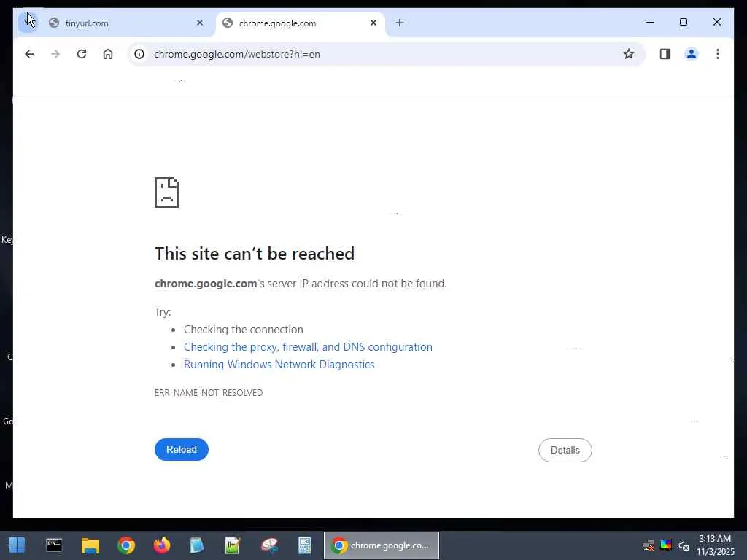Open File Explorer folder in taskbar
The image size is (747, 560).
tap(90, 545)
